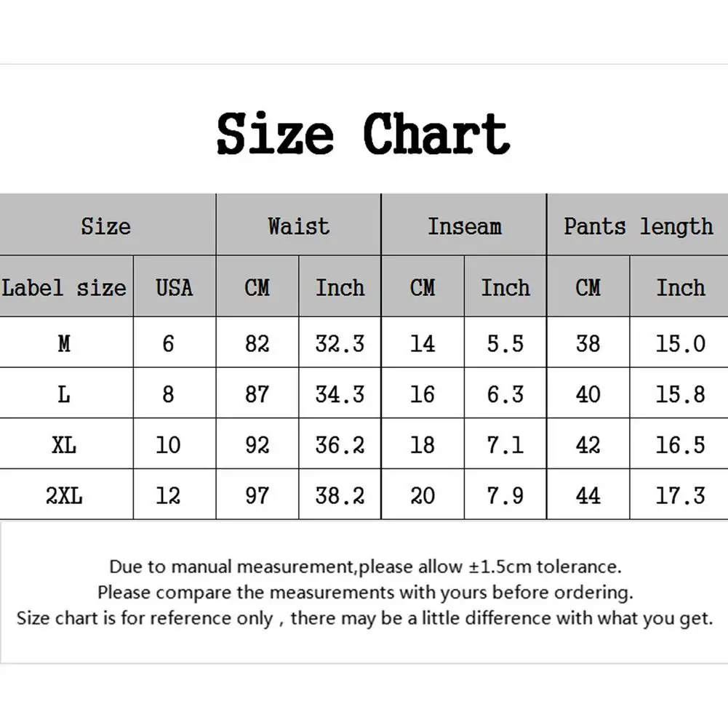Click the Pants length header
Viewport: 728px width, 728px height.
[638, 226]
